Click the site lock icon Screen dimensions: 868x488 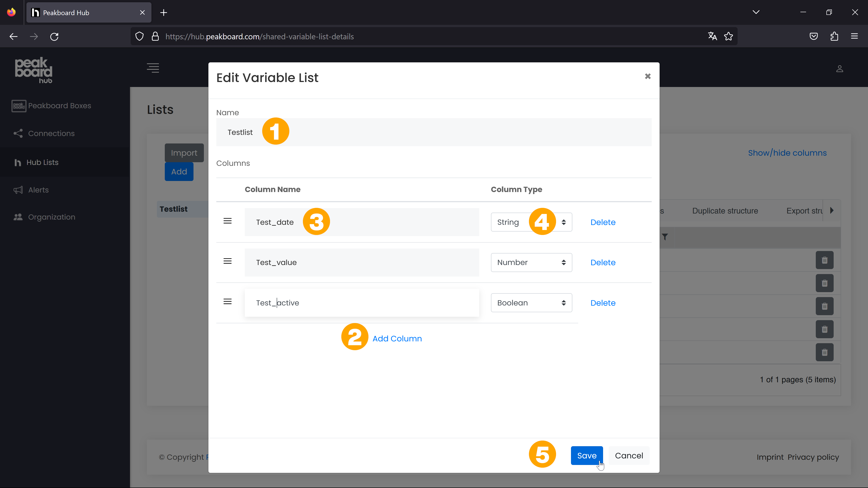[x=155, y=36]
